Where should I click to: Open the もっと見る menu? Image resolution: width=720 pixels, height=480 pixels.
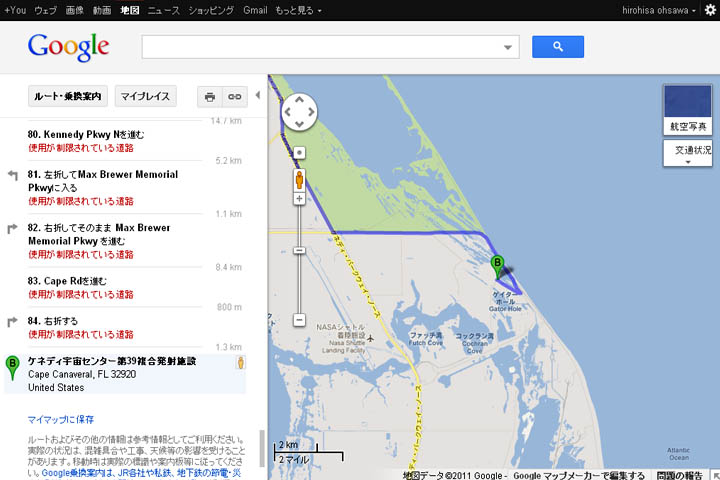pyautogui.click(x=298, y=10)
